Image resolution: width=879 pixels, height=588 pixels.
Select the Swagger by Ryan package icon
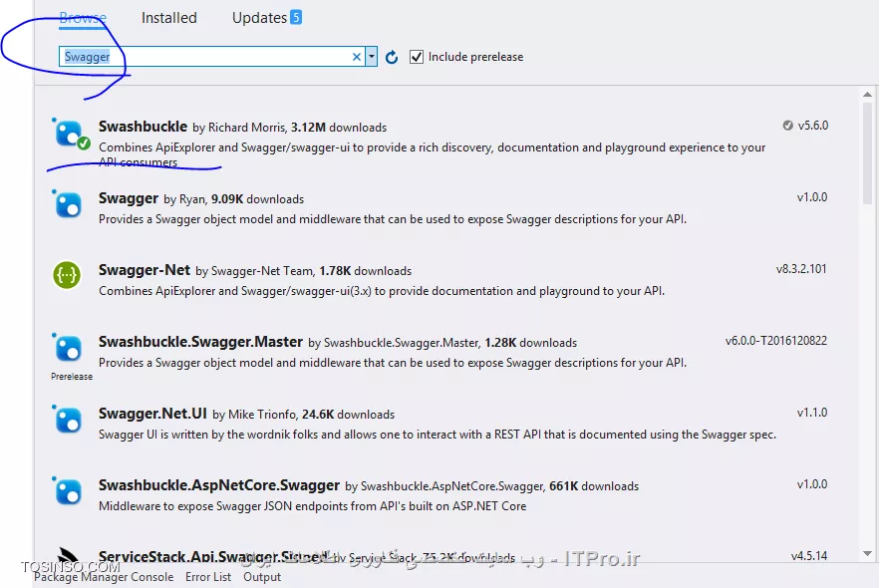click(x=68, y=204)
